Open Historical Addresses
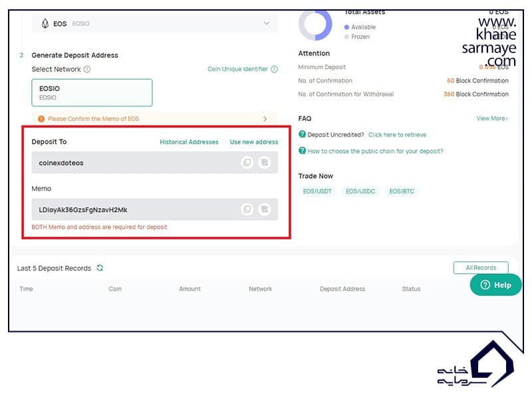This screenshot has width=532, height=399. (x=189, y=142)
